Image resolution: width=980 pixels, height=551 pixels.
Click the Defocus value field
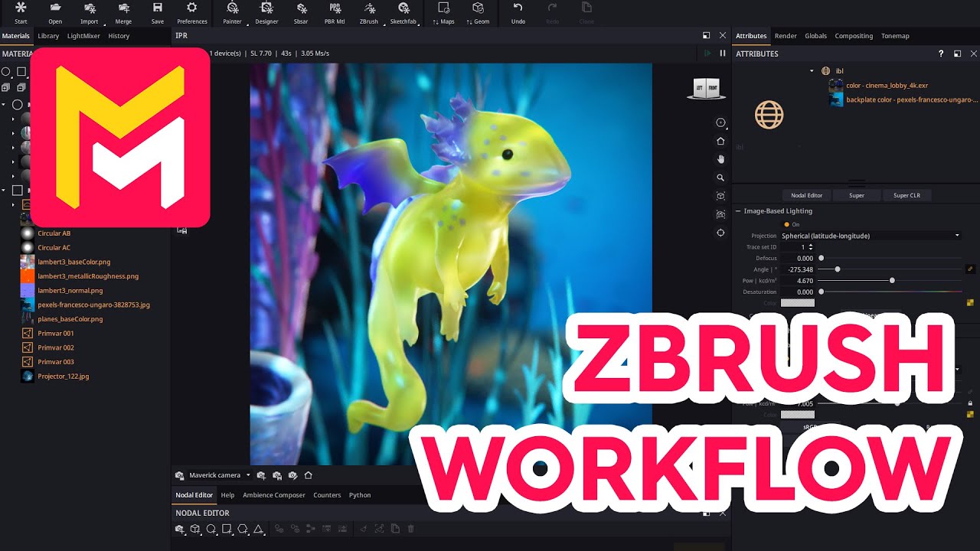coord(797,258)
